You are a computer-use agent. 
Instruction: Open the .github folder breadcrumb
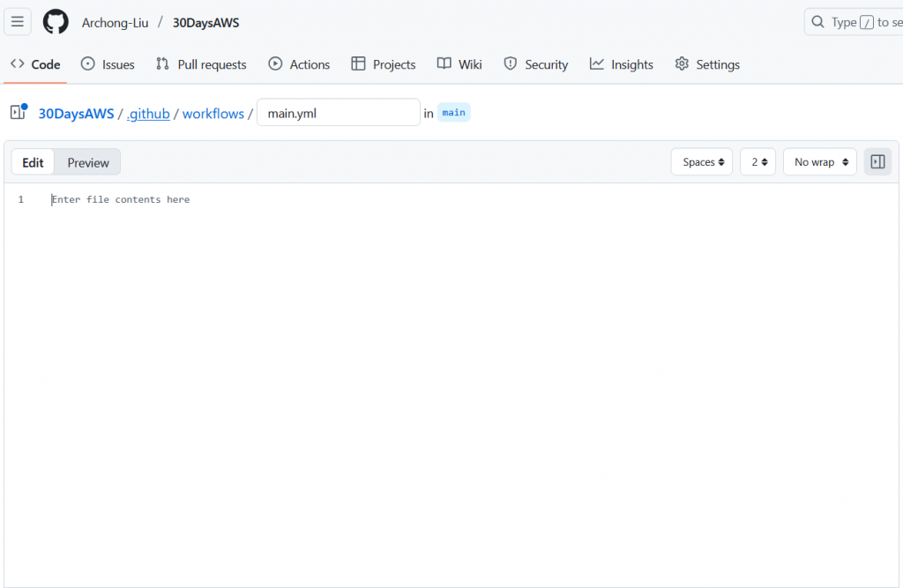click(x=148, y=114)
